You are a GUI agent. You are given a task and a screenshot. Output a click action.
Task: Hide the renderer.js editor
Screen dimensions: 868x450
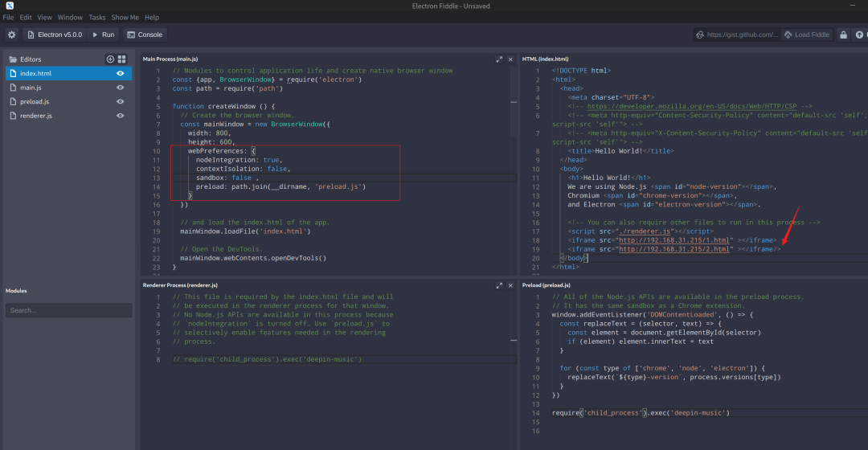point(121,116)
